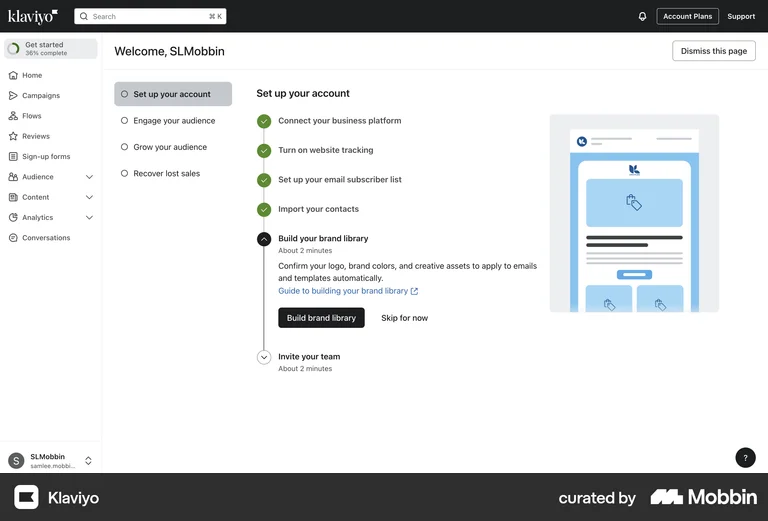Click the Connect your business platform step text
The height and width of the screenshot is (521, 768).
point(339,120)
